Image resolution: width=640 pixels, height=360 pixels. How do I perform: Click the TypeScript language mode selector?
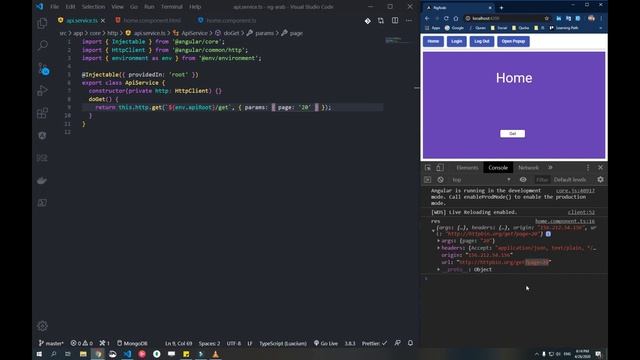point(283,343)
